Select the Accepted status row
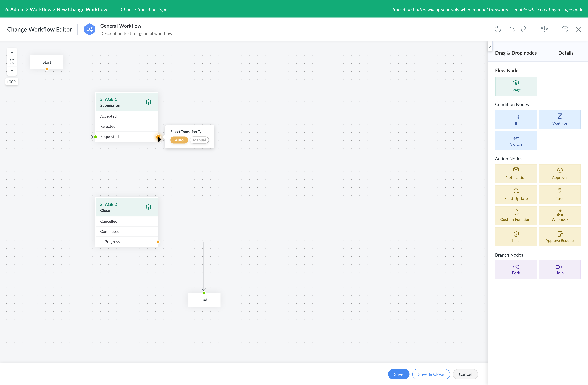This screenshot has width=588, height=385. coord(127,116)
